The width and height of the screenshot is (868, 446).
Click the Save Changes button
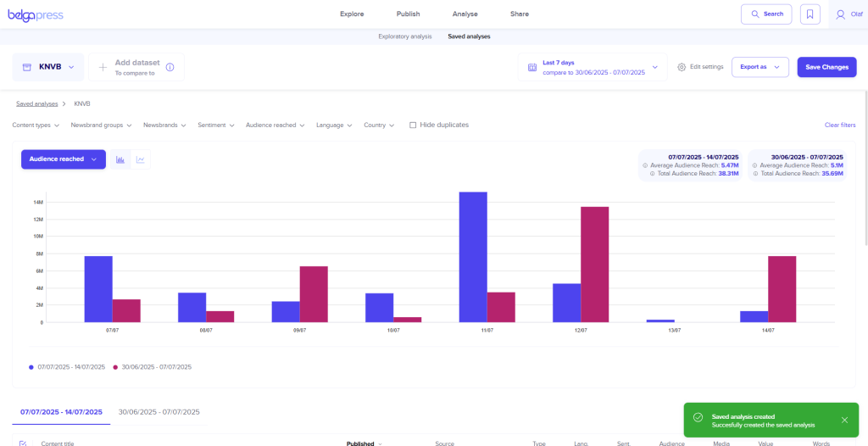coord(826,67)
